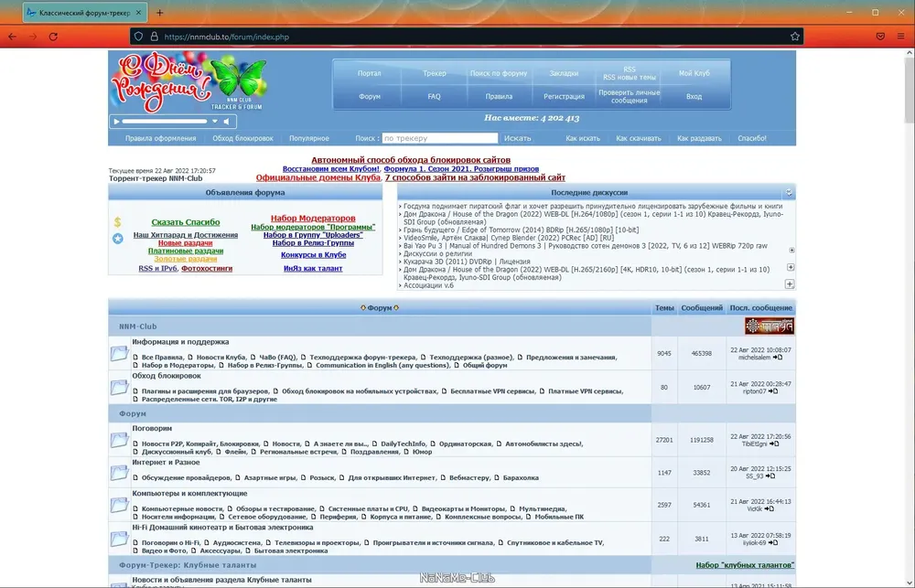This screenshot has width=915, height=588.
Task: Play the audio in the header player
Action: click(x=116, y=122)
